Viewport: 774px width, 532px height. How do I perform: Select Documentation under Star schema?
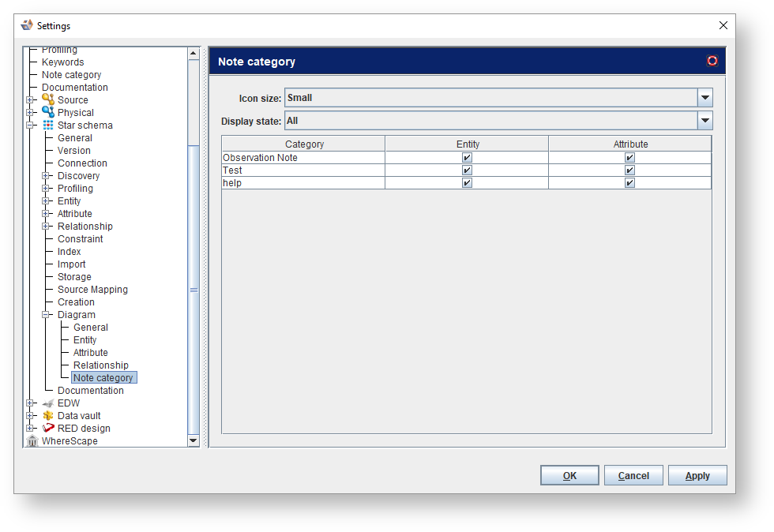click(x=90, y=391)
